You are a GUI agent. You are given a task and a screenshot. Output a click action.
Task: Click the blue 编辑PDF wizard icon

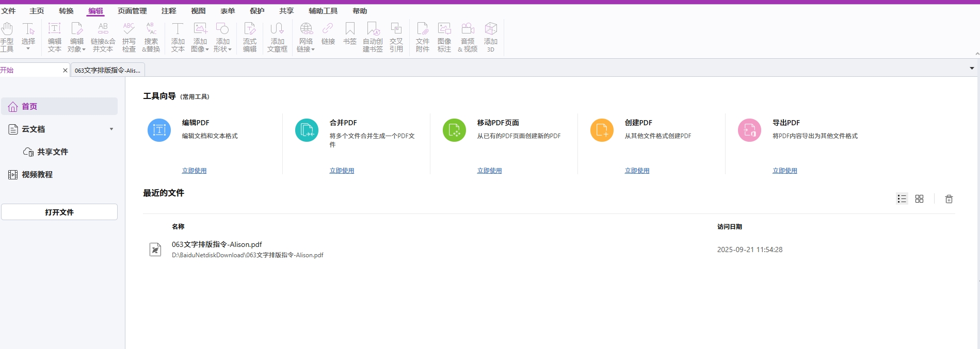(159, 130)
